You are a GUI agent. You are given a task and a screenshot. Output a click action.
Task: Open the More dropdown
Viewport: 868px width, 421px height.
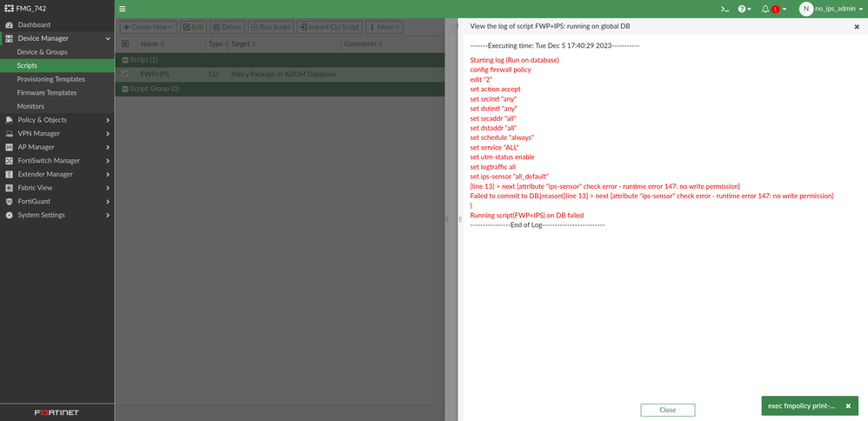click(x=384, y=27)
